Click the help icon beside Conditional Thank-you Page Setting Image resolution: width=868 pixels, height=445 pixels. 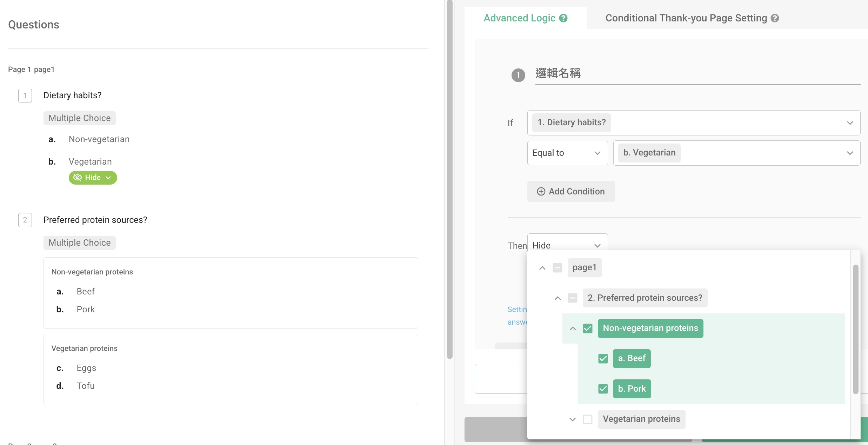click(775, 18)
